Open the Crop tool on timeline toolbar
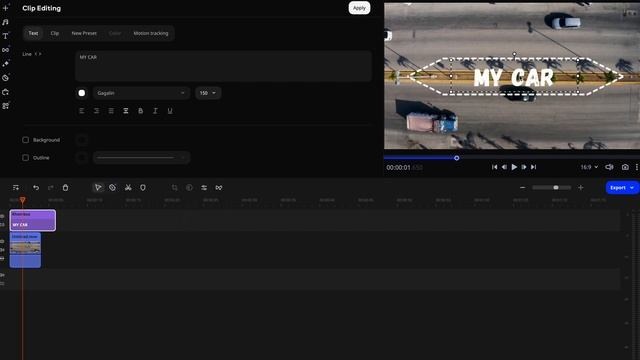The image size is (640, 360). point(175,187)
